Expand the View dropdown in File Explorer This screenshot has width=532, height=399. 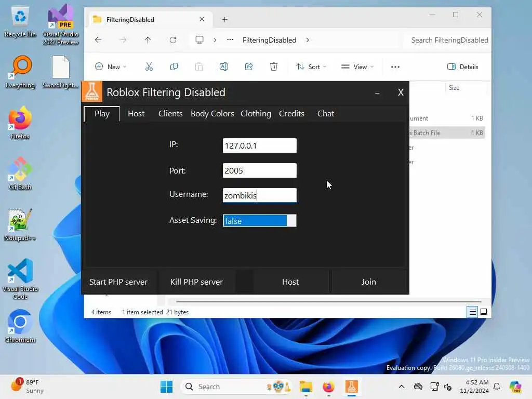click(x=357, y=67)
